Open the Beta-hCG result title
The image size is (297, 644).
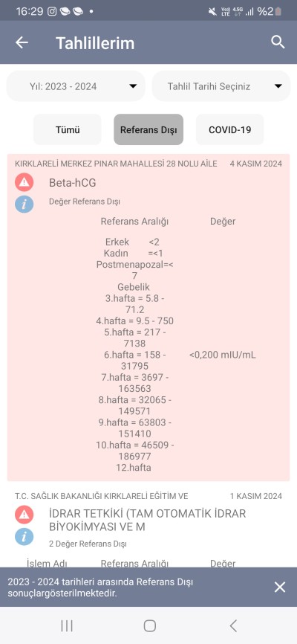[72, 183]
